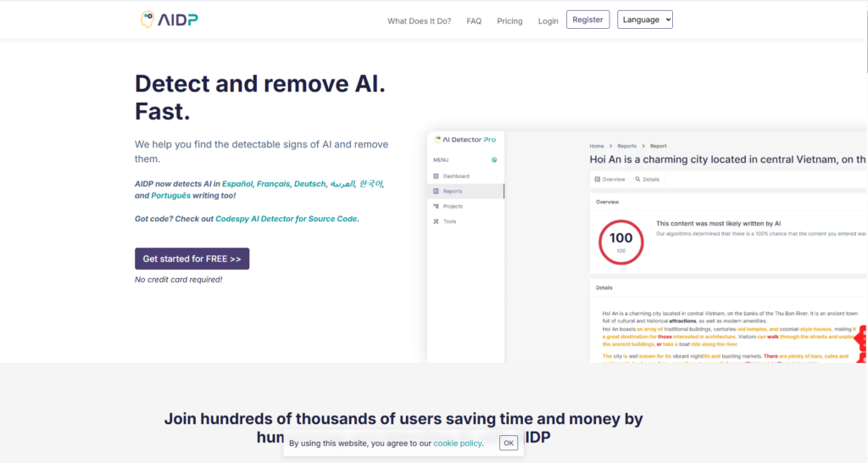Open the Pricing page
This screenshot has width=868, height=463.
click(509, 21)
